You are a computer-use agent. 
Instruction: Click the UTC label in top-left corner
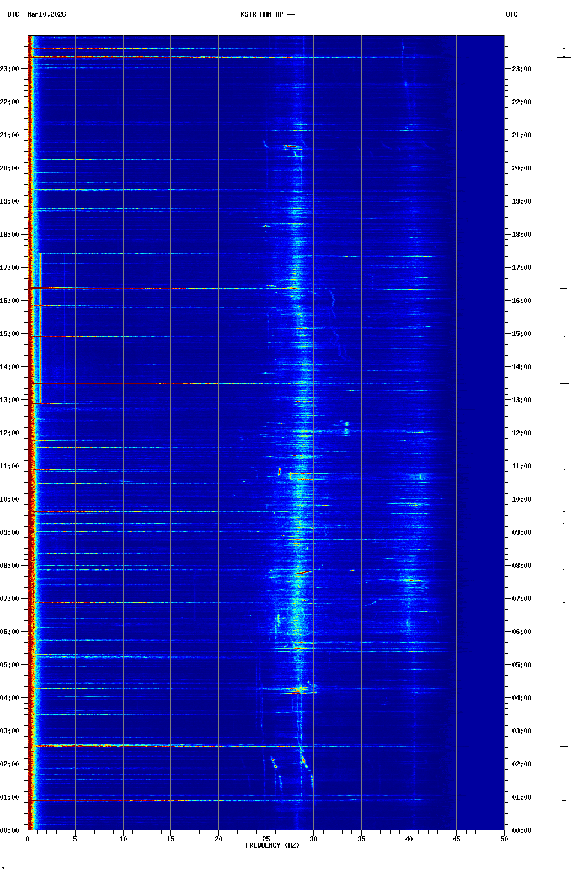13,14
